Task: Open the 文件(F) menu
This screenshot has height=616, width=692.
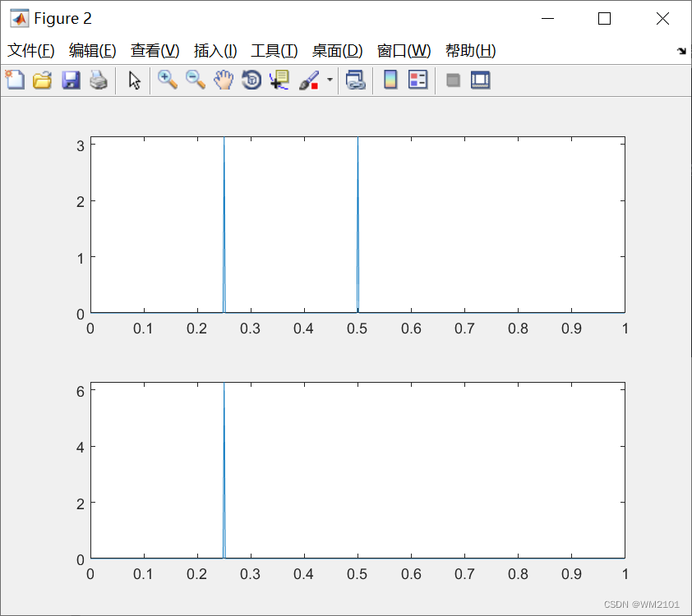Action: (31, 51)
